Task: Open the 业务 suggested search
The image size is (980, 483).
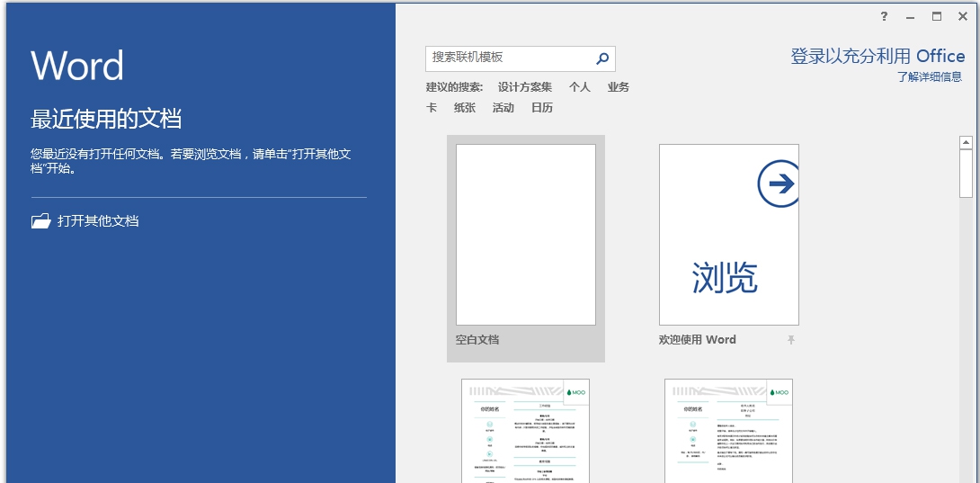Action: click(x=619, y=87)
